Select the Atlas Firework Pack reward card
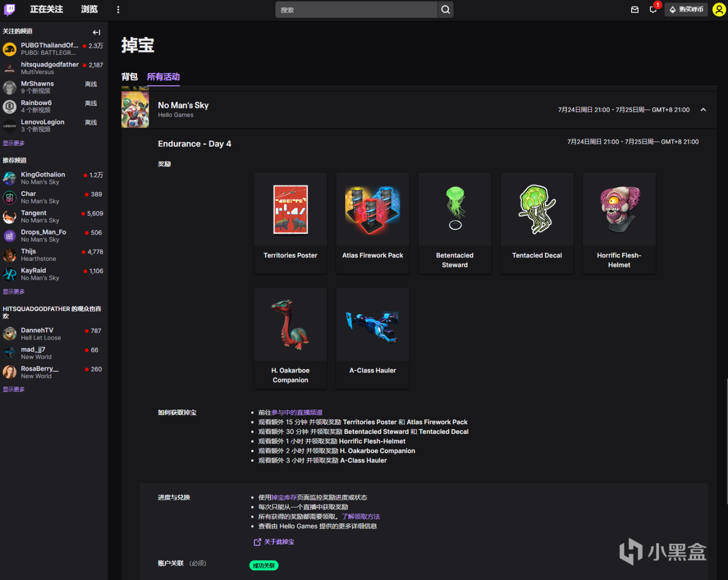Screen dimensions: 728x580 pyautogui.click(x=373, y=223)
